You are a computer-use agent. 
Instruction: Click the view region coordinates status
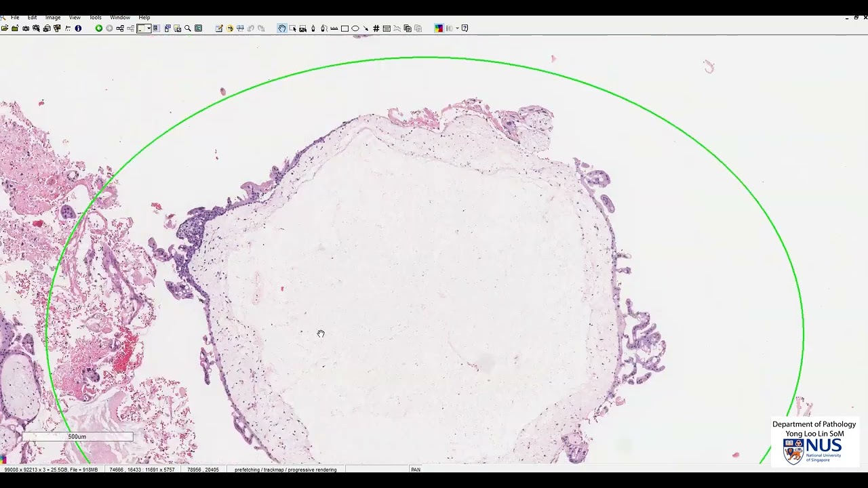pos(142,470)
